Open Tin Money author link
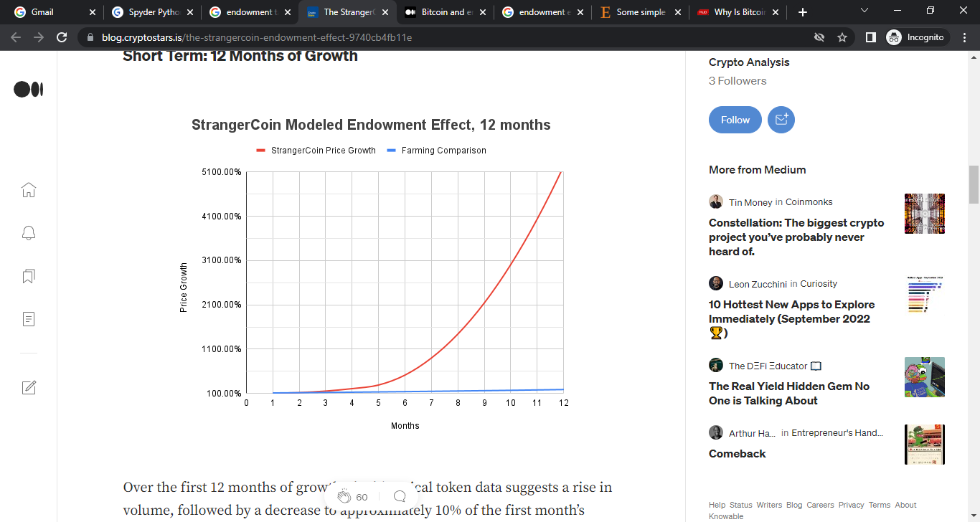980x522 pixels. pos(750,202)
